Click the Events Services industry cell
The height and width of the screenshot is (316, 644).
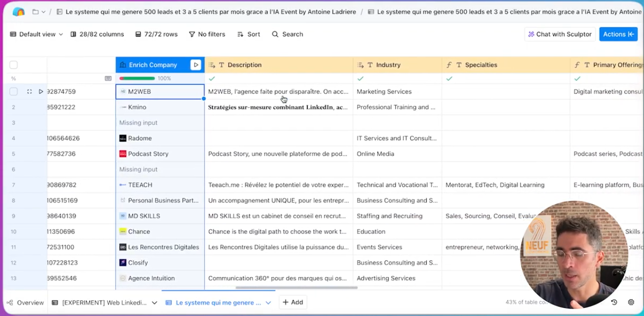(x=397, y=247)
